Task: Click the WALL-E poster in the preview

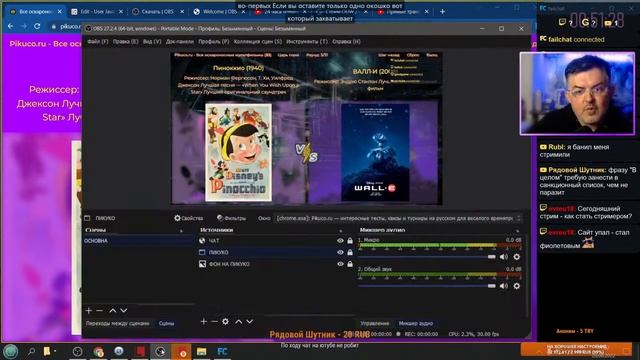Action: (375, 152)
